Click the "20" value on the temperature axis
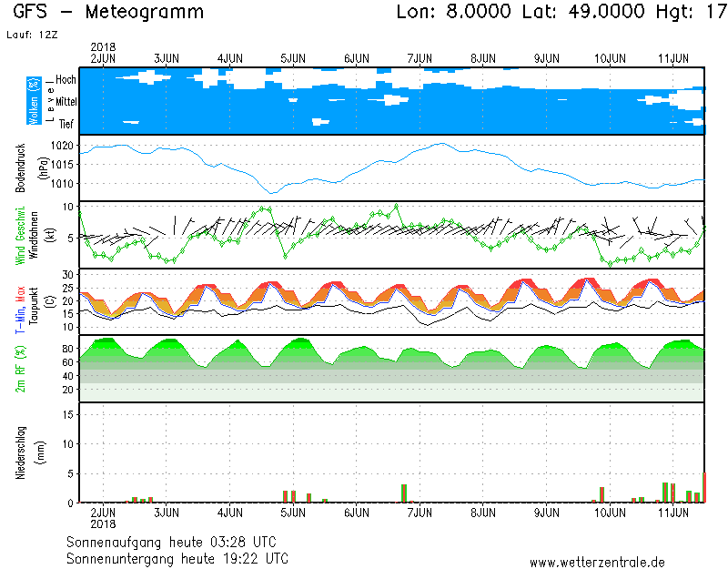The image size is (728, 569). 68,301
